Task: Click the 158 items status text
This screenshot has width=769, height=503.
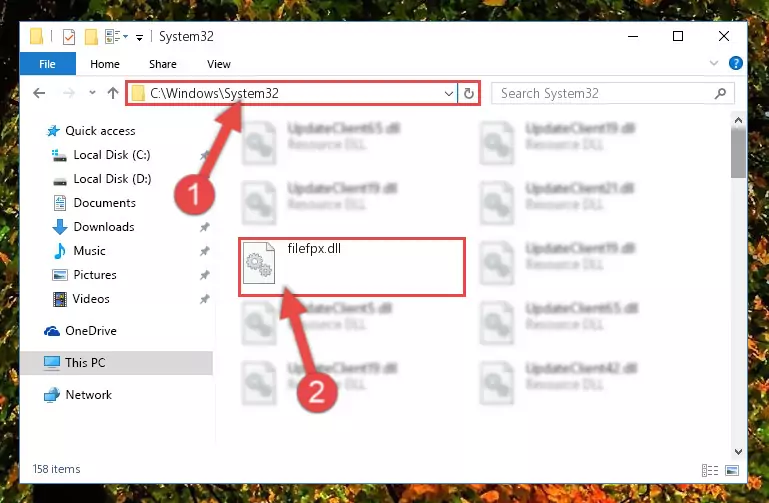Action: point(56,469)
